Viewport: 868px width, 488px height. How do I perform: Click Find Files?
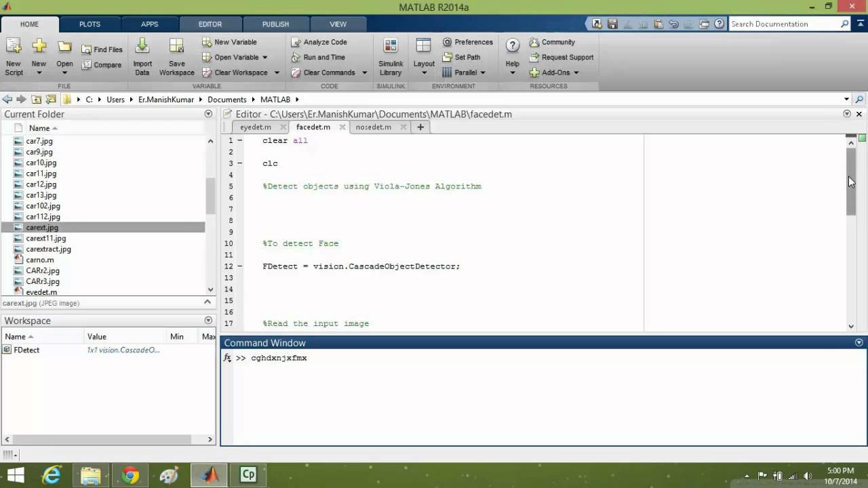tap(102, 49)
